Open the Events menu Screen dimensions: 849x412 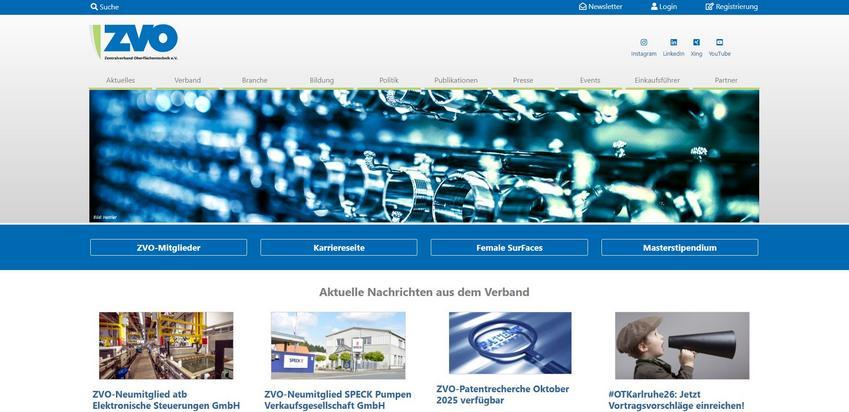pos(590,80)
